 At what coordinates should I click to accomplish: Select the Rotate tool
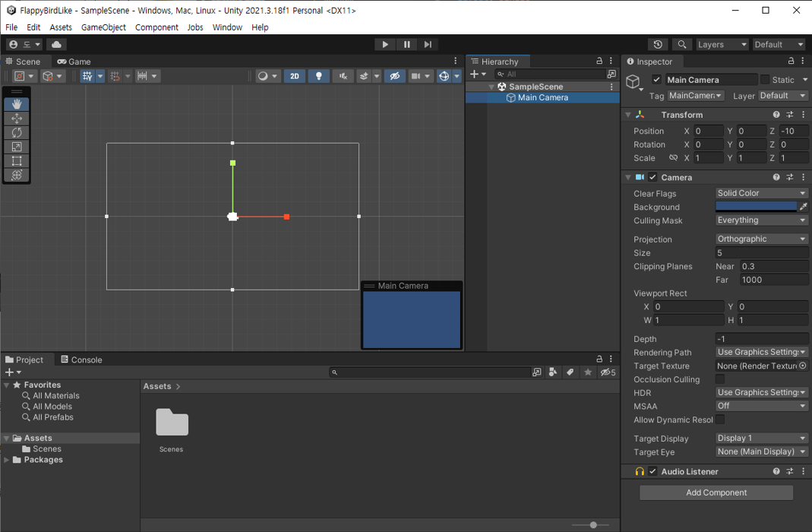[17, 132]
